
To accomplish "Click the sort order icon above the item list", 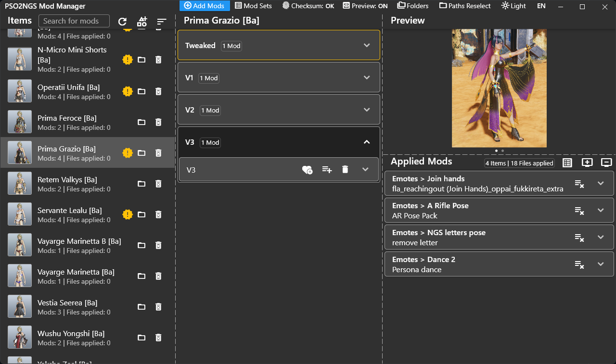I will pyautogui.click(x=161, y=21).
